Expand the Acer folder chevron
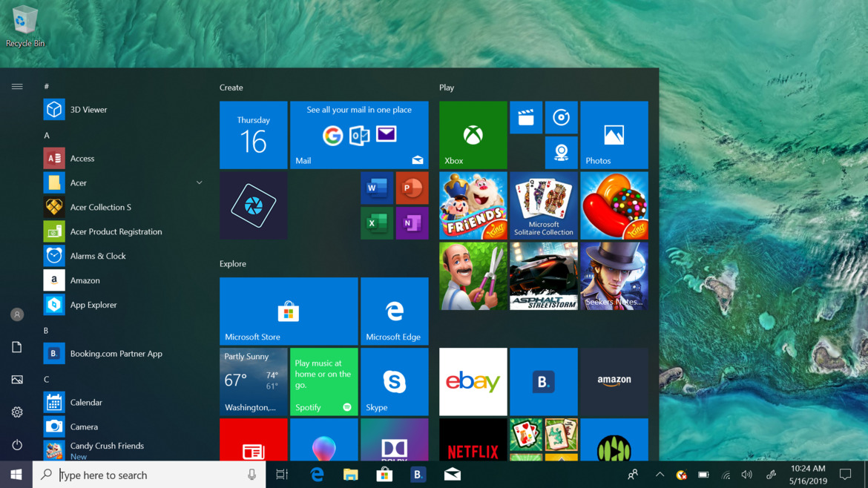868x488 pixels. coord(200,182)
